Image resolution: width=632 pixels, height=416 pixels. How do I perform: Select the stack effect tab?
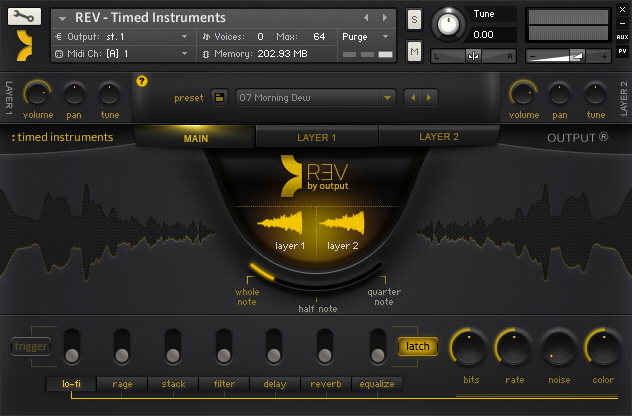(x=173, y=384)
